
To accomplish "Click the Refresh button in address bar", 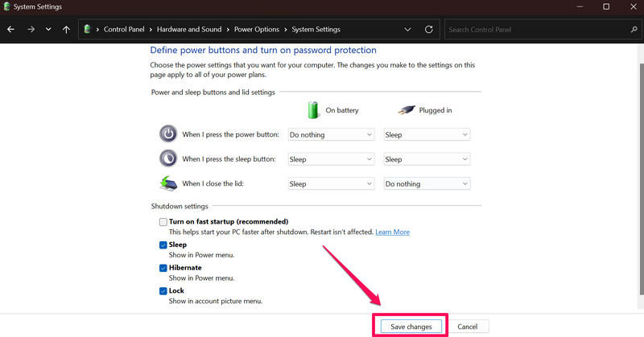I will [428, 30].
